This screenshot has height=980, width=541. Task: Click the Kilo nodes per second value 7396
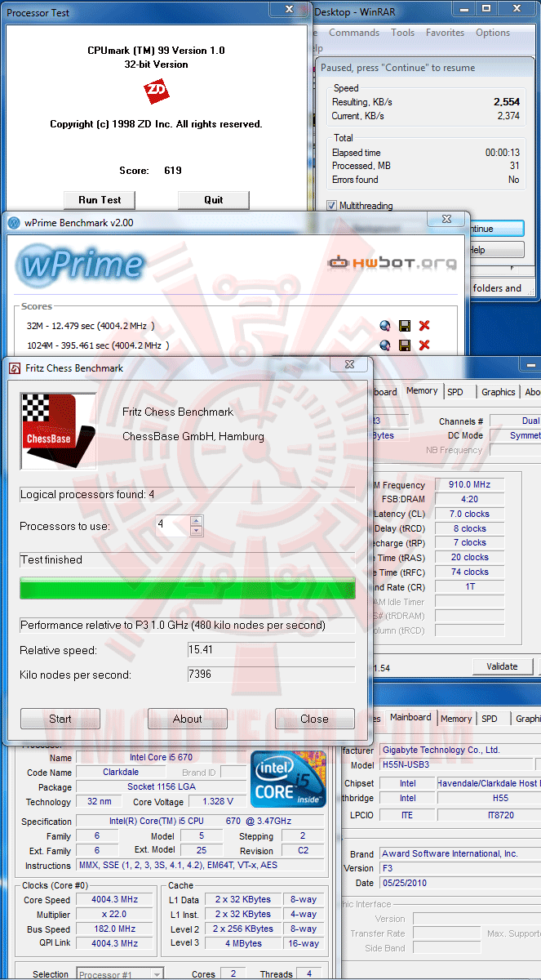[x=271, y=675]
